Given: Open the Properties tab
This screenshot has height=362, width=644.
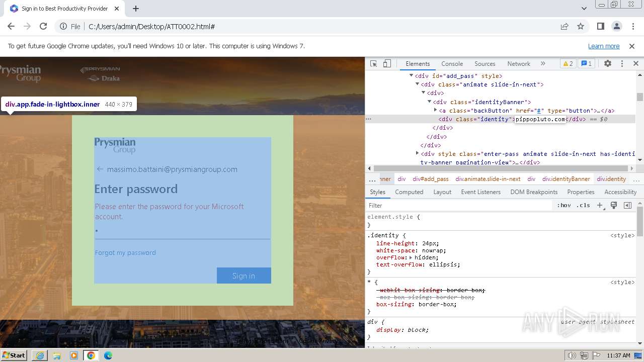Looking at the screenshot, I should (x=581, y=192).
